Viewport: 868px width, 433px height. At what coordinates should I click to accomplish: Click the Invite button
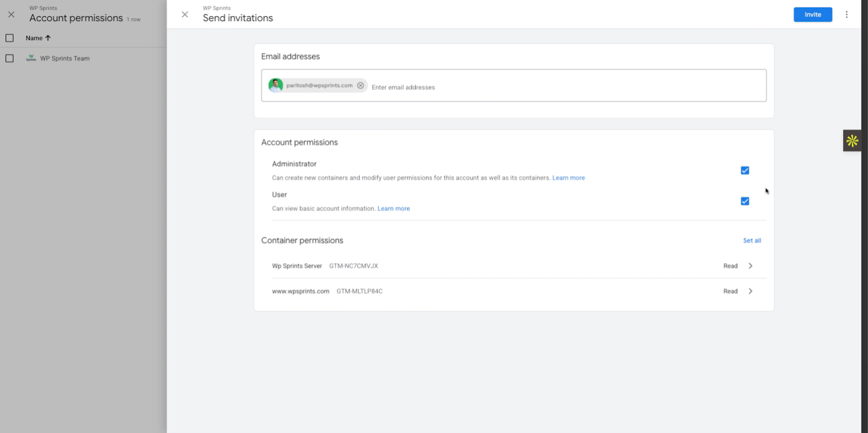812,15
